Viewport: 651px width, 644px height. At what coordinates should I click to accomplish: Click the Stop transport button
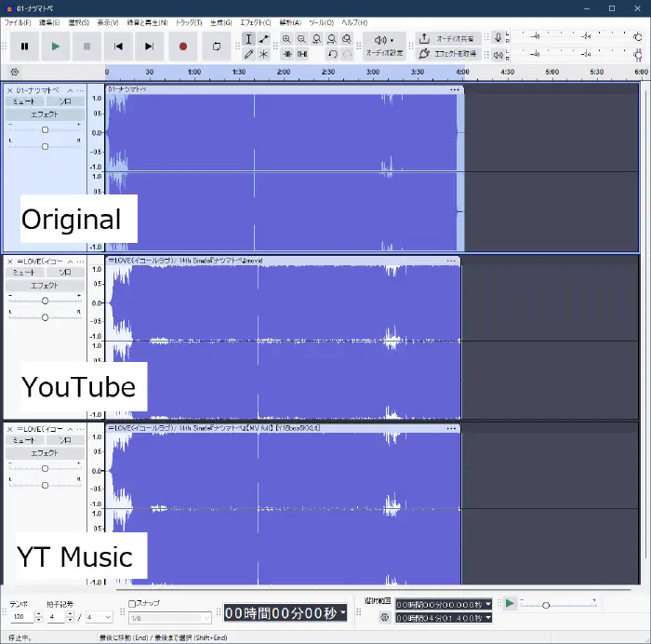tap(86, 47)
